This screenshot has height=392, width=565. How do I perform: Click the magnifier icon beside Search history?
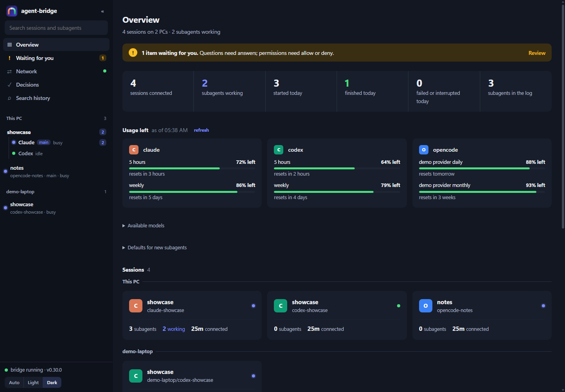tap(9, 98)
